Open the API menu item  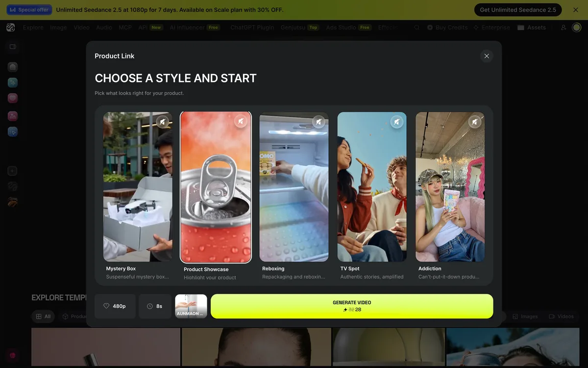tap(150, 27)
